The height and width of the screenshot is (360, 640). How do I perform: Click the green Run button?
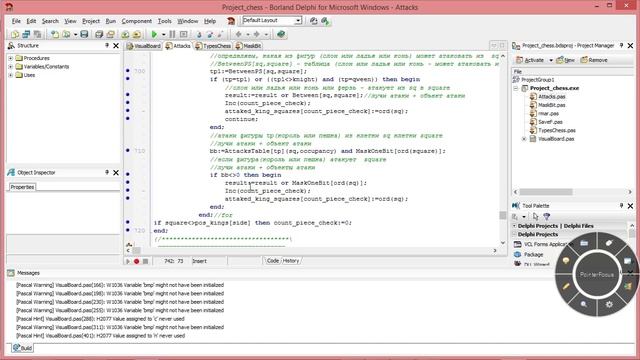[154, 34]
